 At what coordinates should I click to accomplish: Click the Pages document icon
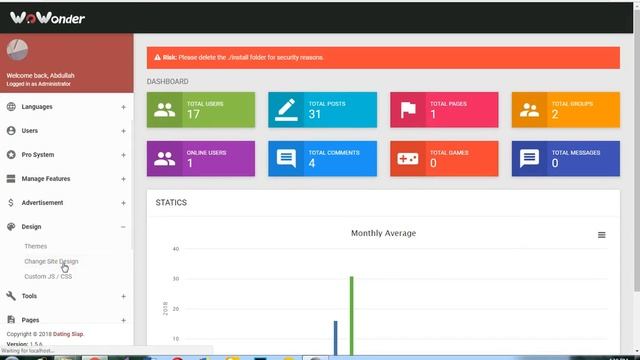click(x=11, y=320)
